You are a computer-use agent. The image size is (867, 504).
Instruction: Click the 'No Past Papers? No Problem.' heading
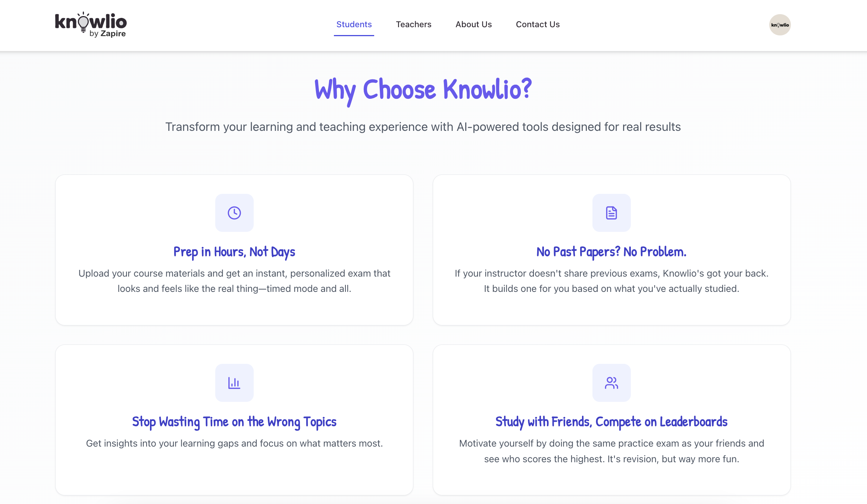click(x=611, y=252)
